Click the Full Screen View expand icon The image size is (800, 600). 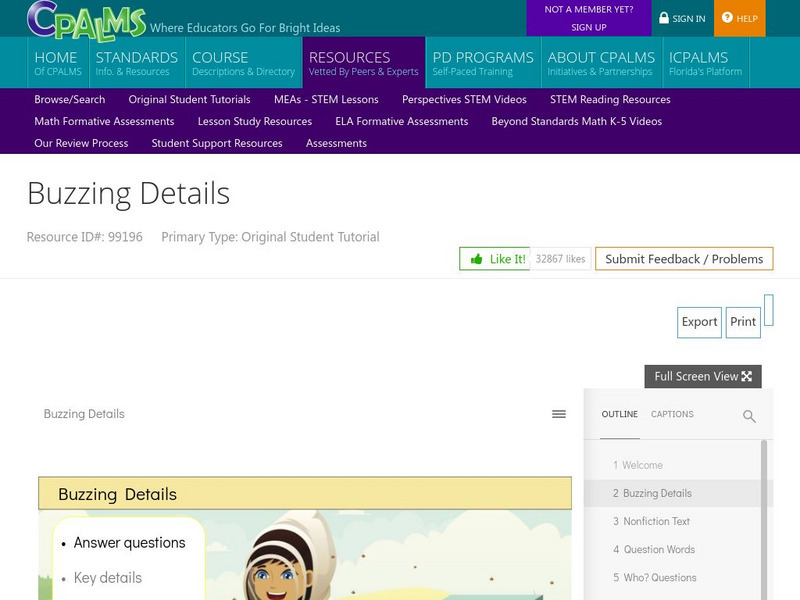(x=746, y=377)
